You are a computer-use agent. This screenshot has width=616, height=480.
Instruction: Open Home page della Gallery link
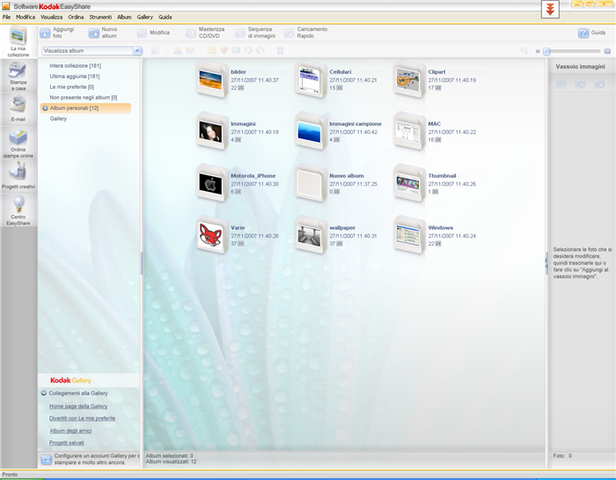pyautogui.click(x=78, y=406)
